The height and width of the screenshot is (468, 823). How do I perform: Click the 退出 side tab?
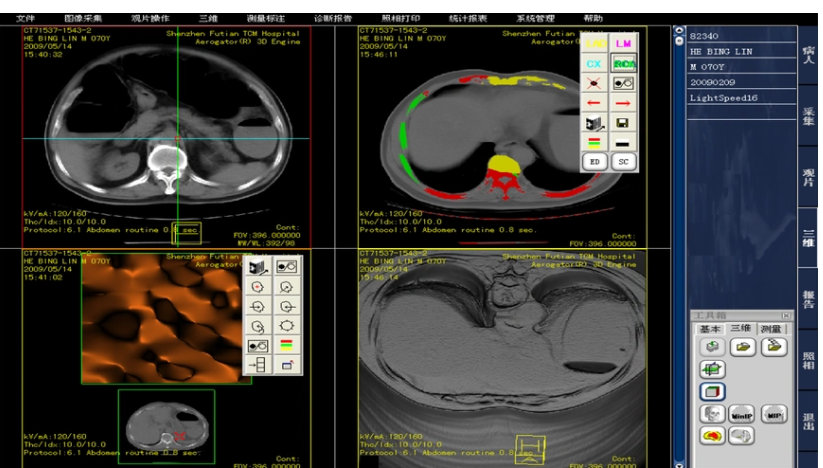(808, 422)
